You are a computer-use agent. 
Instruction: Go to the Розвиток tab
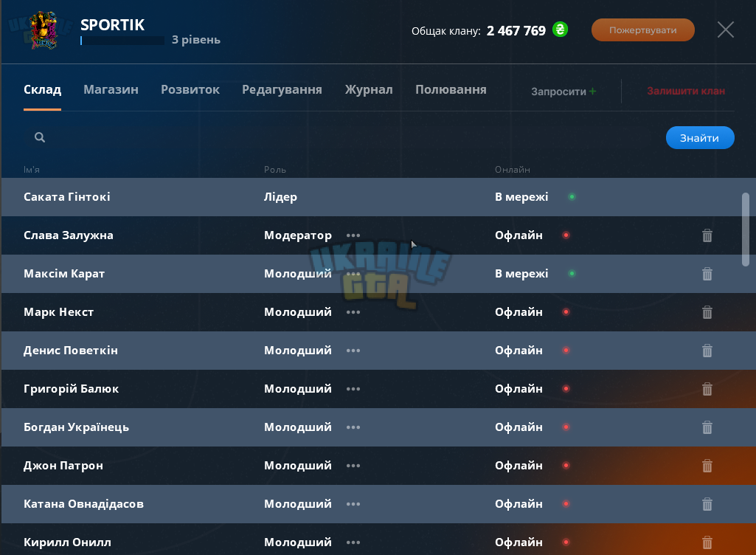190,90
